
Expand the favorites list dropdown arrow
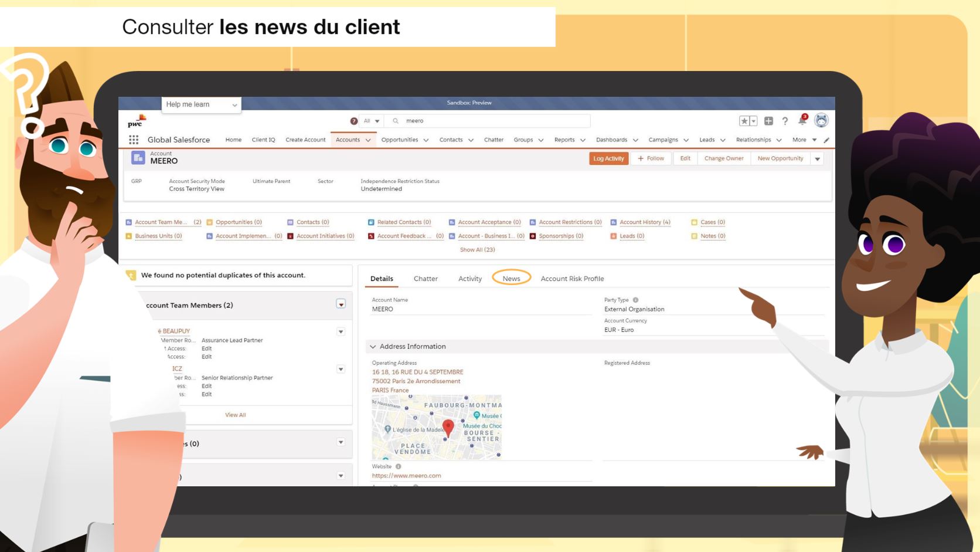click(x=753, y=121)
